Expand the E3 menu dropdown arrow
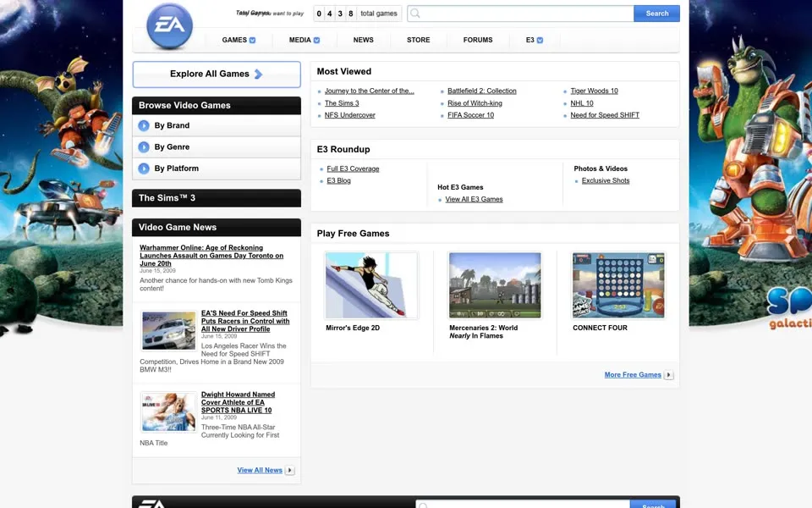 (x=540, y=40)
